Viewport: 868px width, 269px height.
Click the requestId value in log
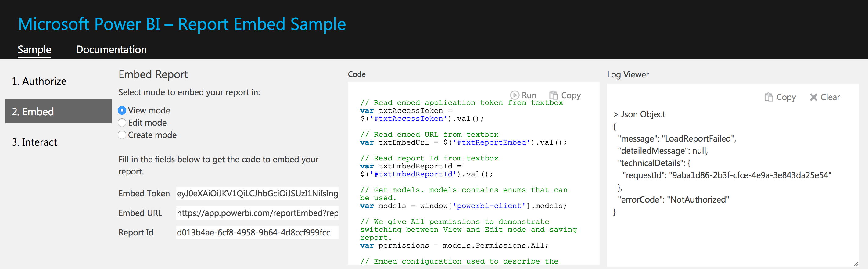tap(750, 175)
